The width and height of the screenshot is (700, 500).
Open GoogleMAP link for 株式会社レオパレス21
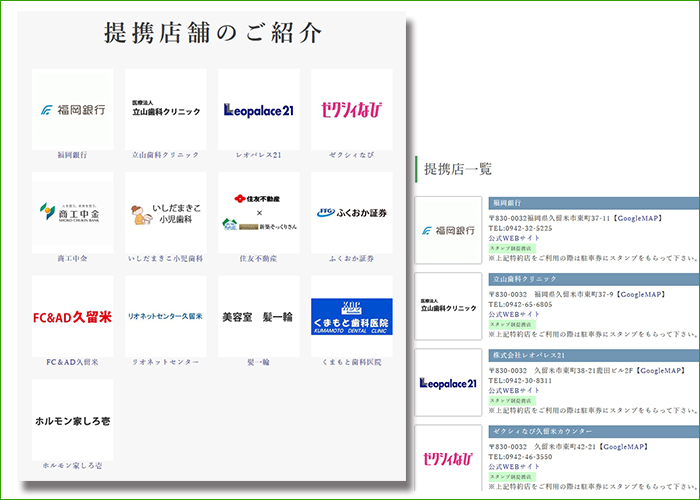(661, 371)
